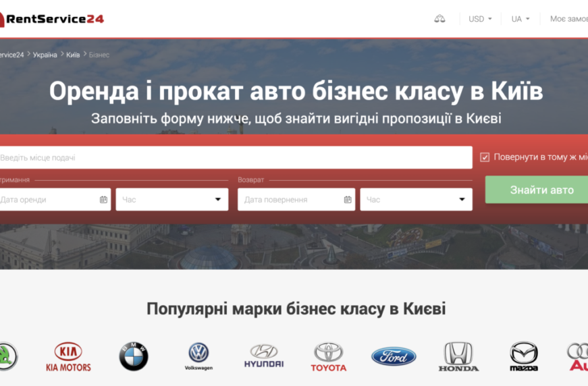
Task: Expand the USD currency dropdown
Action: [480, 19]
